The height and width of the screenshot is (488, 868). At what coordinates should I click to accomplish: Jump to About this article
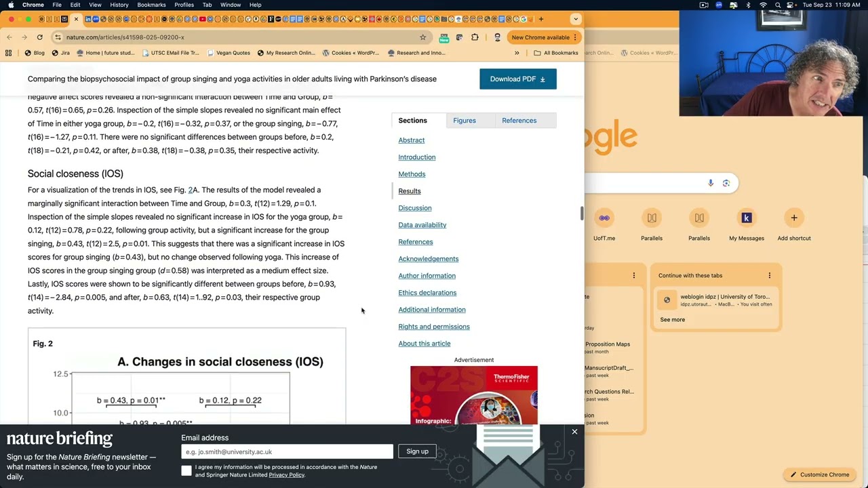[425, 344]
